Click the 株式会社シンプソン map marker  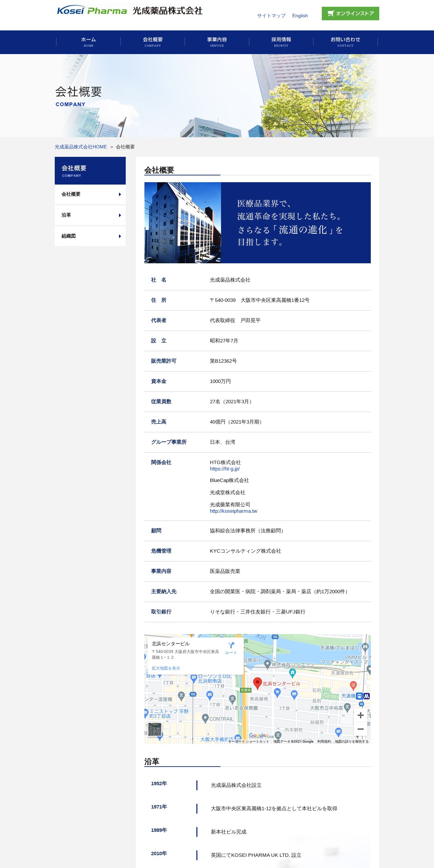(268, 664)
